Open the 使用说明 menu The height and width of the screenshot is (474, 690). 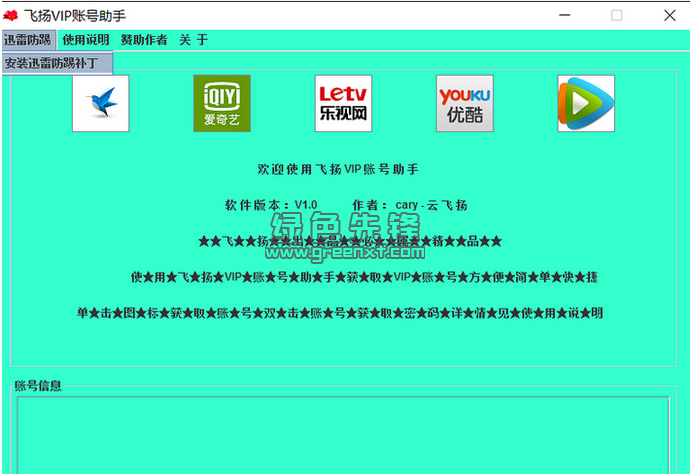[86, 40]
